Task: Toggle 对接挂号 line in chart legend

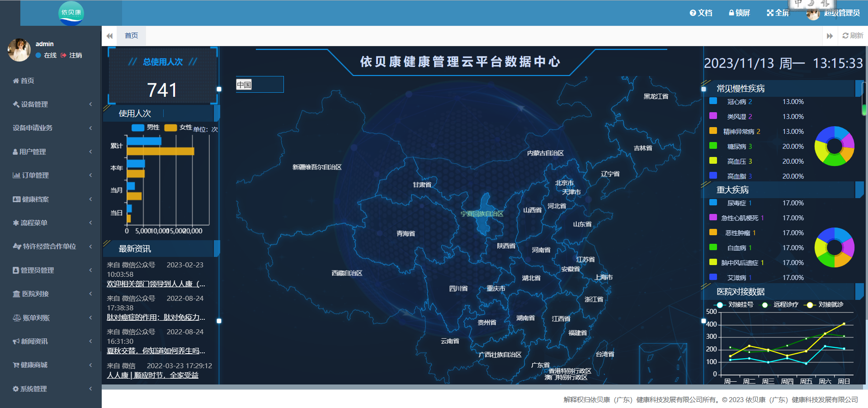Action: click(734, 304)
